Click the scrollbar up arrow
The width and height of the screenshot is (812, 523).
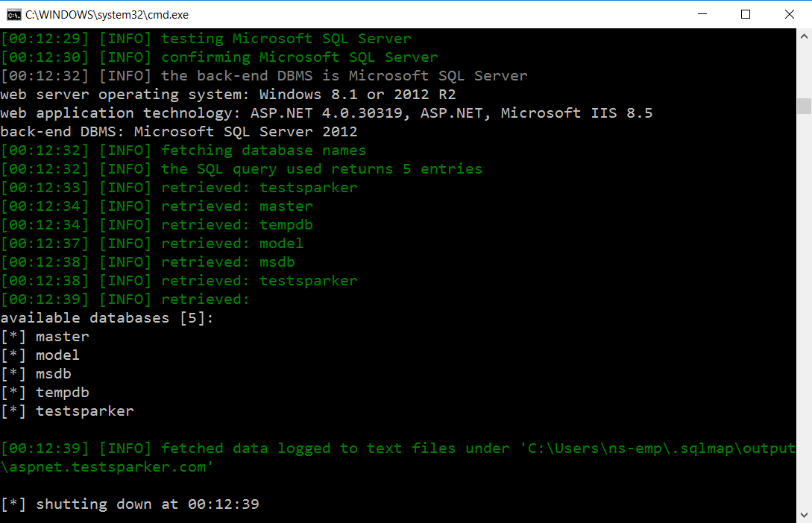click(x=804, y=36)
